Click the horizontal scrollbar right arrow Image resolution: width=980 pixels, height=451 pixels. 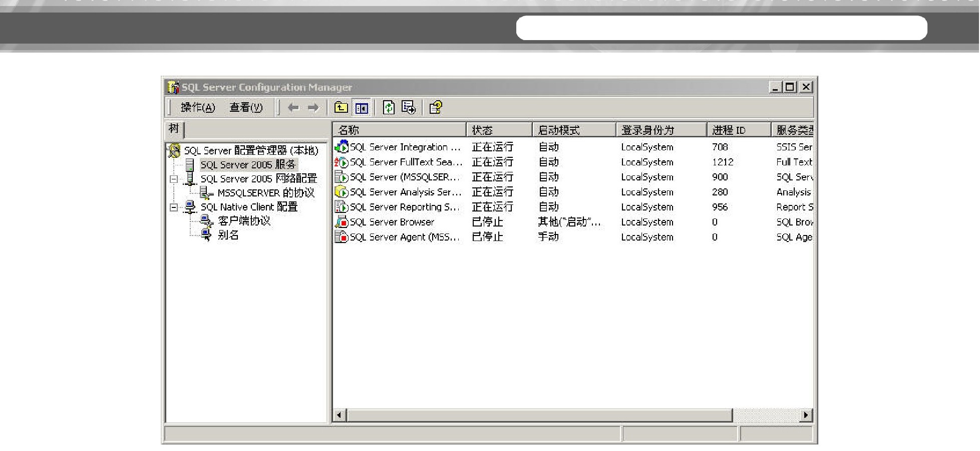(x=806, y=415)
